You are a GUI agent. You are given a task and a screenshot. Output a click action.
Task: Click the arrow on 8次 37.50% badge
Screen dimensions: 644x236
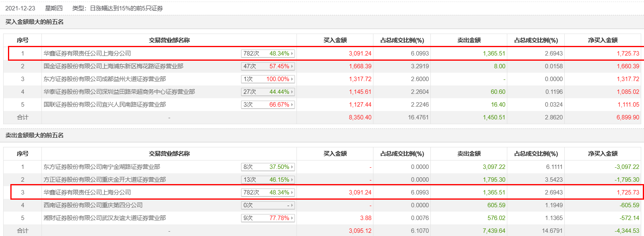(x=292, y=167)
